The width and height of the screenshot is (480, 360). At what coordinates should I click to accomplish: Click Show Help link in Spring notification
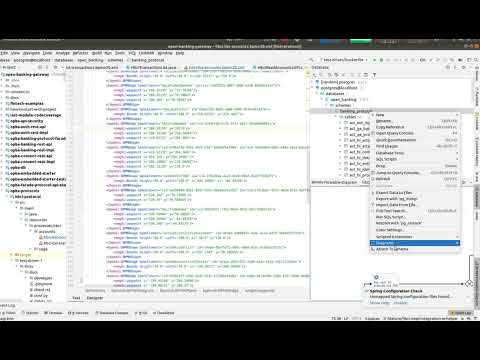[380, 303]
